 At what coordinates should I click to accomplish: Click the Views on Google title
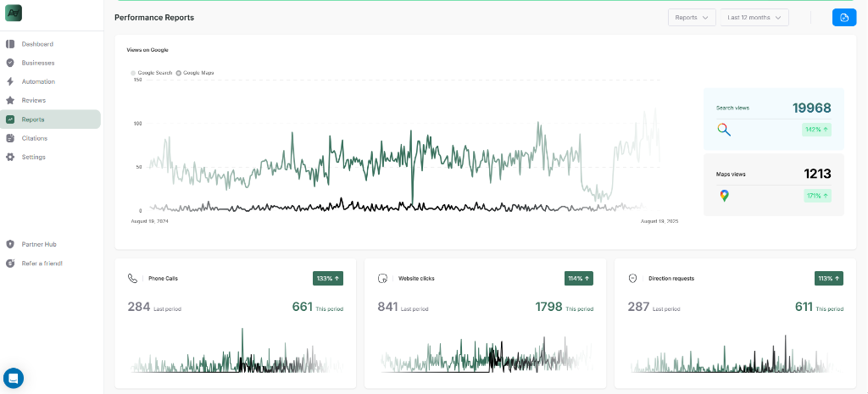(x=147, y=50)
